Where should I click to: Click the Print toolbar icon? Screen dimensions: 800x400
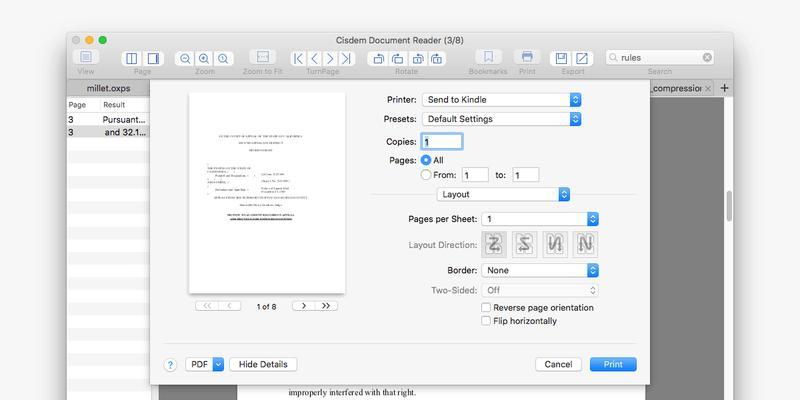[527, 57]
